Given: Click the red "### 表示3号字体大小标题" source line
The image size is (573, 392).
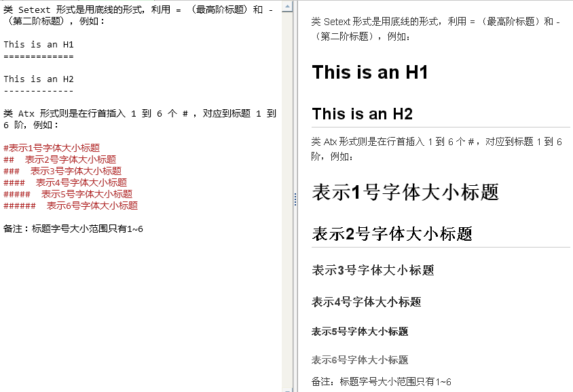Looking at the screenshot, I should tap(62, 171).
